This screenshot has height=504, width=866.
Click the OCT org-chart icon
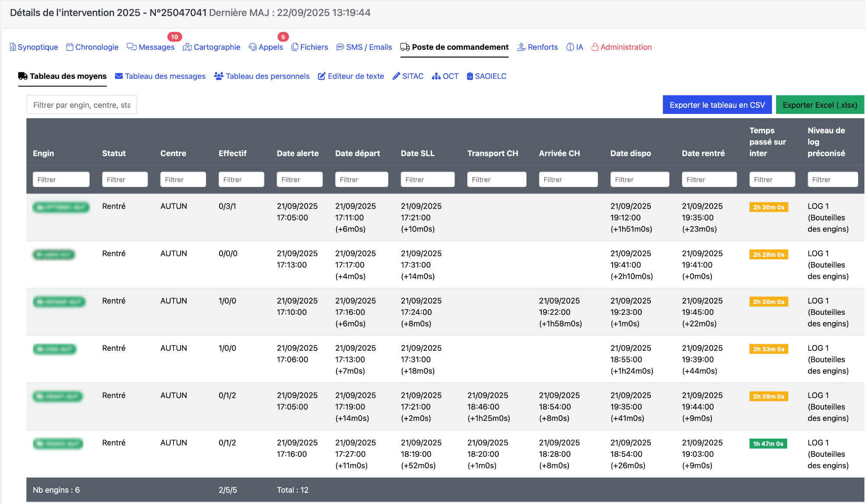point(436,76)
